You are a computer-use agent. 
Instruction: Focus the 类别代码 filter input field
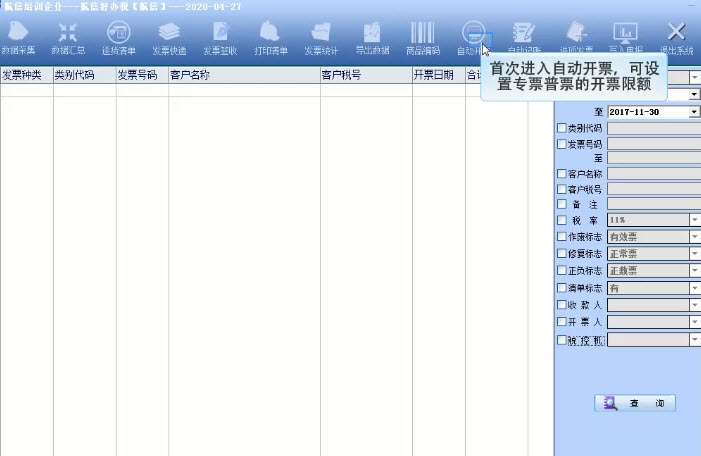coord(654,128)
